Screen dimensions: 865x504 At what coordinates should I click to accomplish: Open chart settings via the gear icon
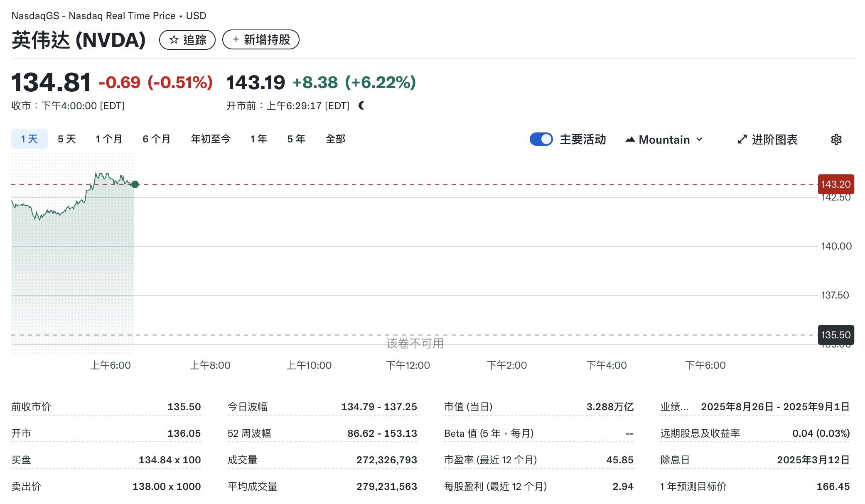click(x=836, y=139)
